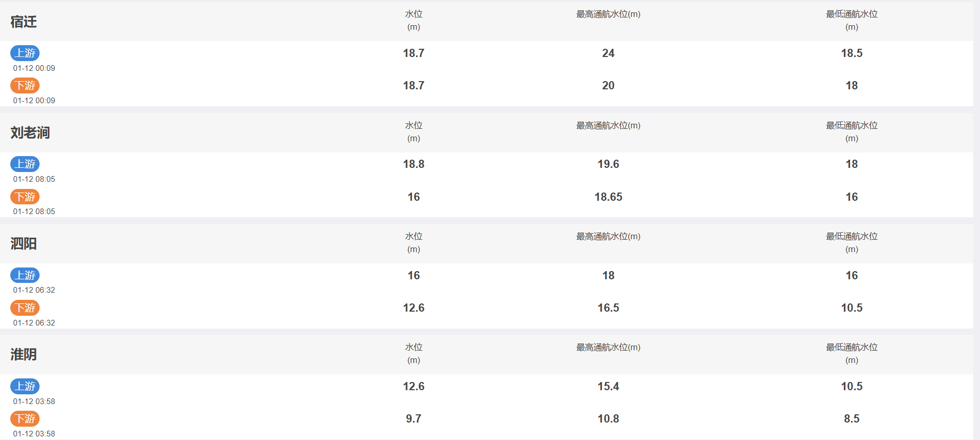Select the 上游 badge under 刘老涧

point(25,164)
